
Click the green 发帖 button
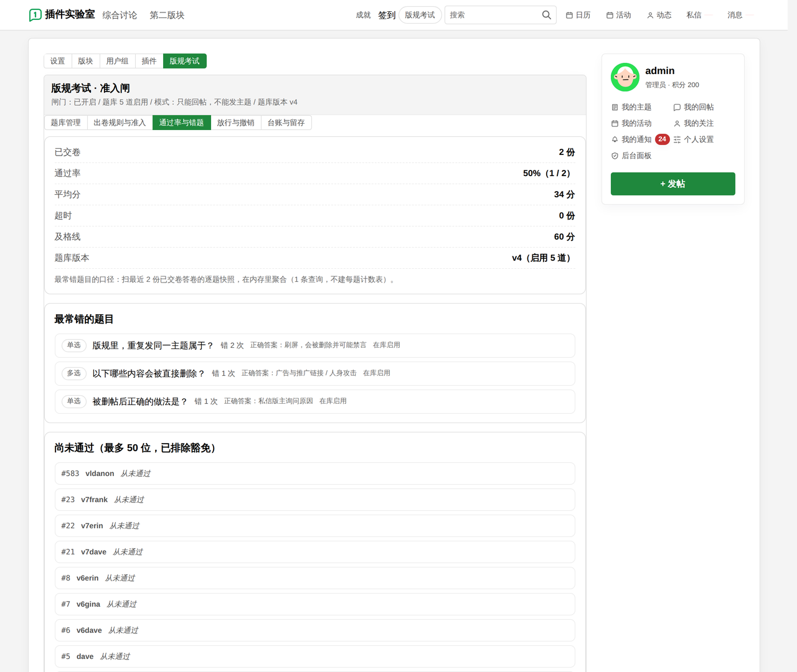(x=672, y=184)
